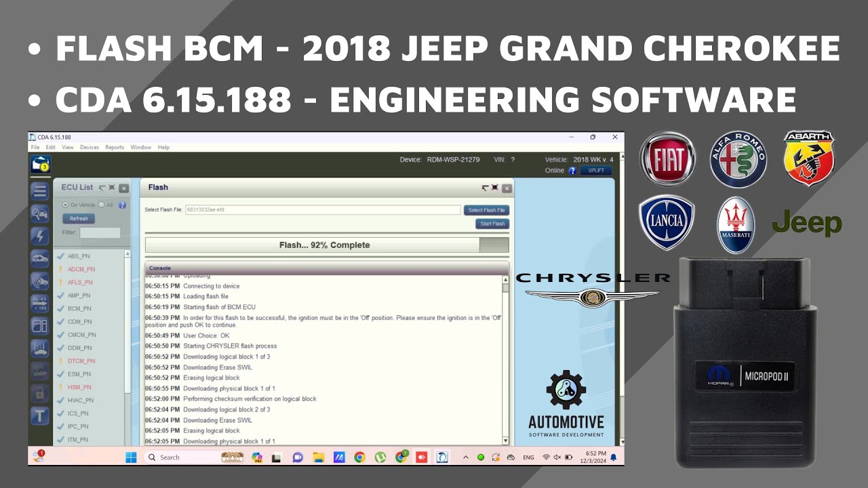
Task: Select CDM_PN in the ECU list
Action: (79, 322)
